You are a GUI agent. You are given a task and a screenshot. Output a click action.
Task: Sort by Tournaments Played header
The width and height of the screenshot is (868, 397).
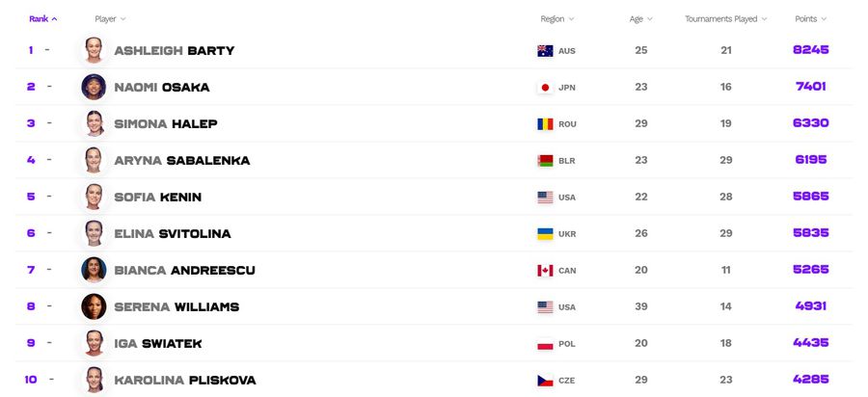(725, 19)
